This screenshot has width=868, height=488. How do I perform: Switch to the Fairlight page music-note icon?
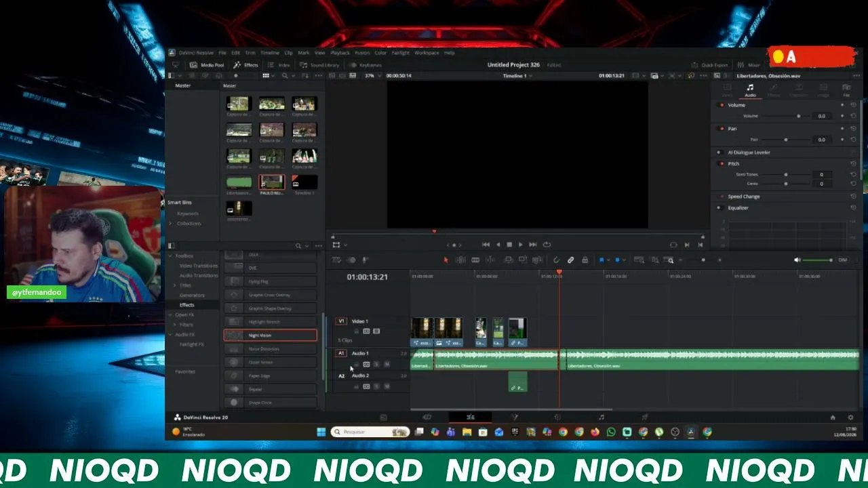point(601,418)
